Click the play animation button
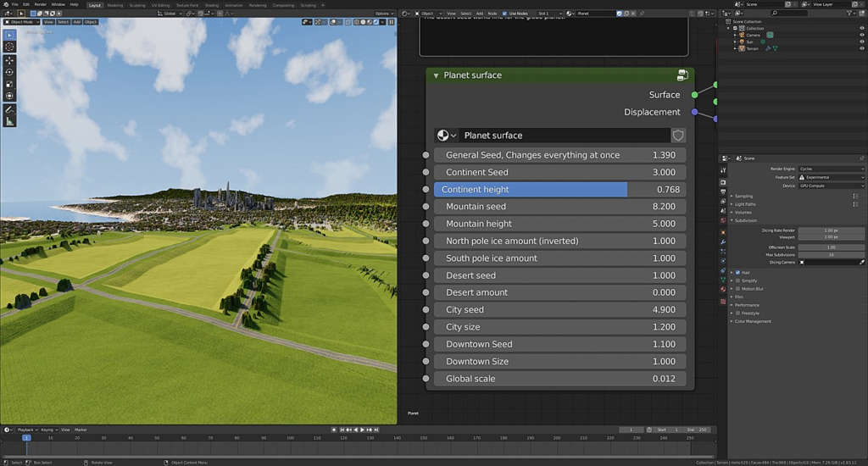The width and height of the screenshot is (868, 466). [x=363, y=430]
